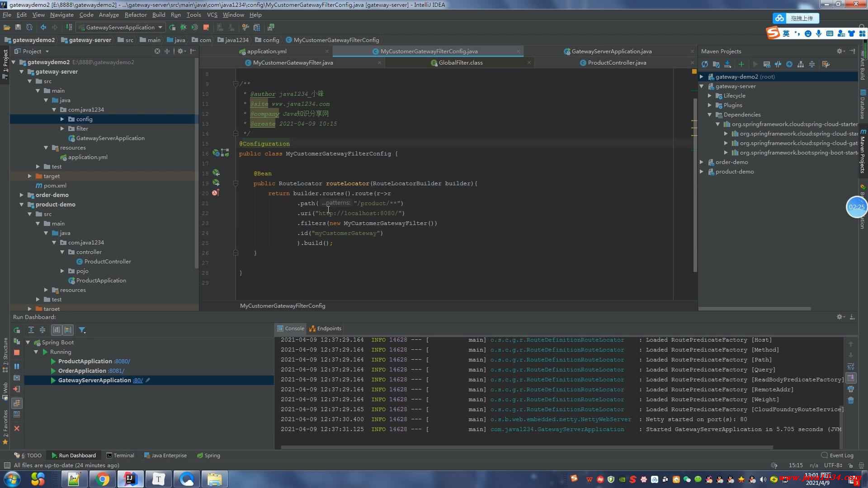This screenshot has height=488, width=868.
Task: Stop the running application in Run Dashboard
Action: tap(17, 352)
